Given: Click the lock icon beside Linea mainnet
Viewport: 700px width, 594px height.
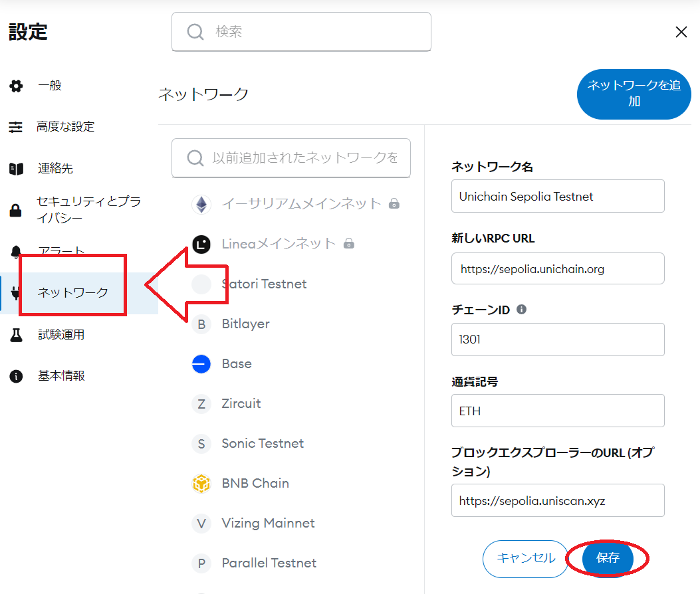Looking at the screenshot, I should tap(348, 244).
